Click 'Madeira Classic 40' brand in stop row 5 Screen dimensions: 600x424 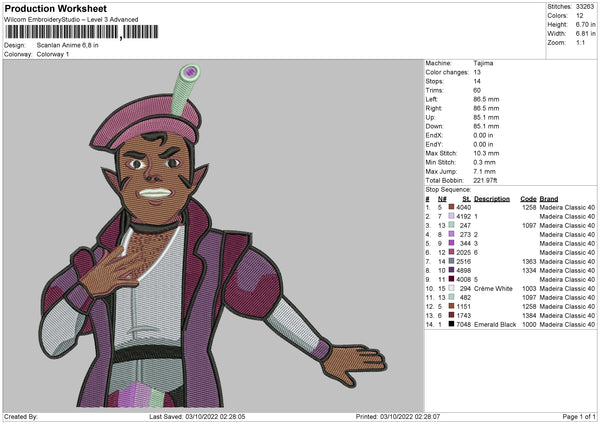(567, 243)
